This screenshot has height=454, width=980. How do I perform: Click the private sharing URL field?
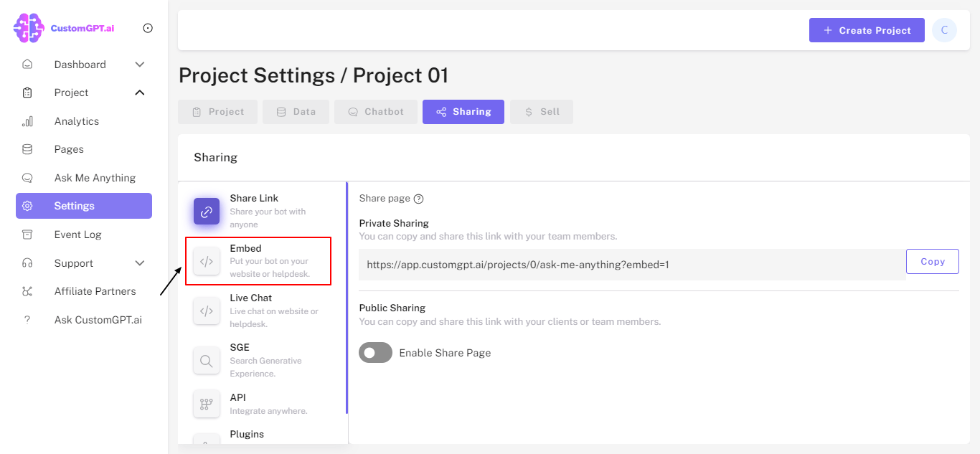click(x=631, y=265)
